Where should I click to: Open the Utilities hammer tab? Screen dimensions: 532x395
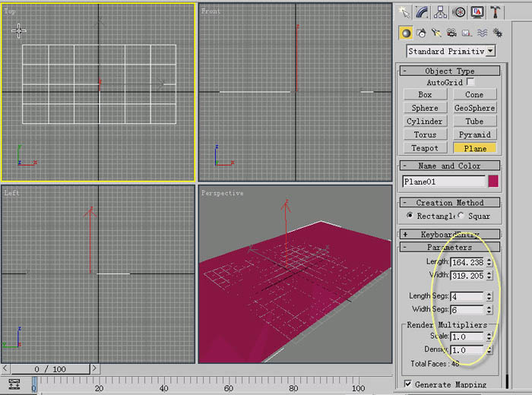(495, 13)
